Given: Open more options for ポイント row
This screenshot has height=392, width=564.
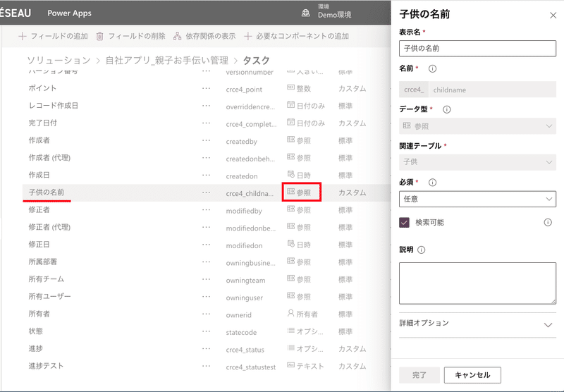Looking at the screenshot, I should [x=206, y=88].
